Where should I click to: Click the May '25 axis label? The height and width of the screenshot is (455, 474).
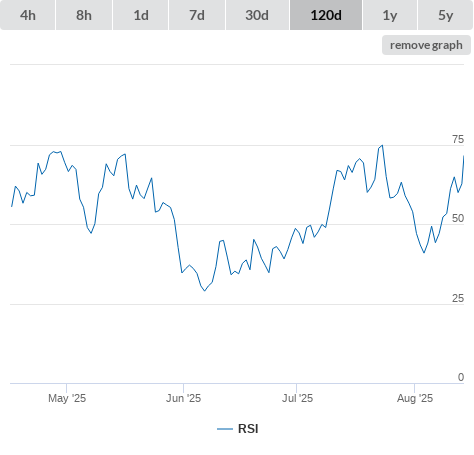point(67,398)
